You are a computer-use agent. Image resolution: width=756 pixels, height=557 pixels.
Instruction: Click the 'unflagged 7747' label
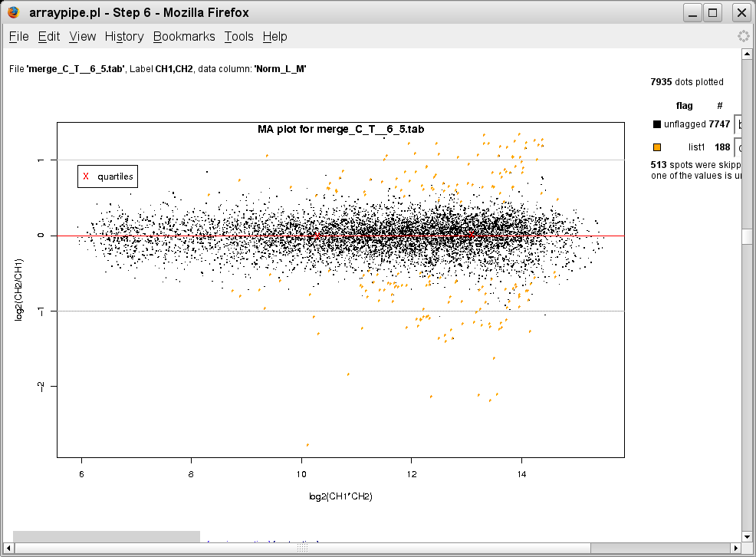point(697,124)
